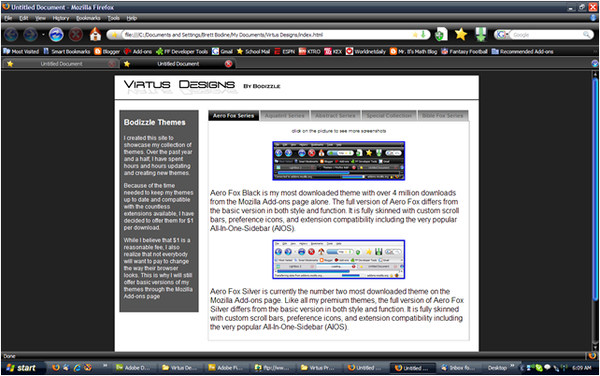Image resolution: width=600 pixels, height=376 pixels.
Task: Select the Aquatint Series tab
Action: pos(284,116)
